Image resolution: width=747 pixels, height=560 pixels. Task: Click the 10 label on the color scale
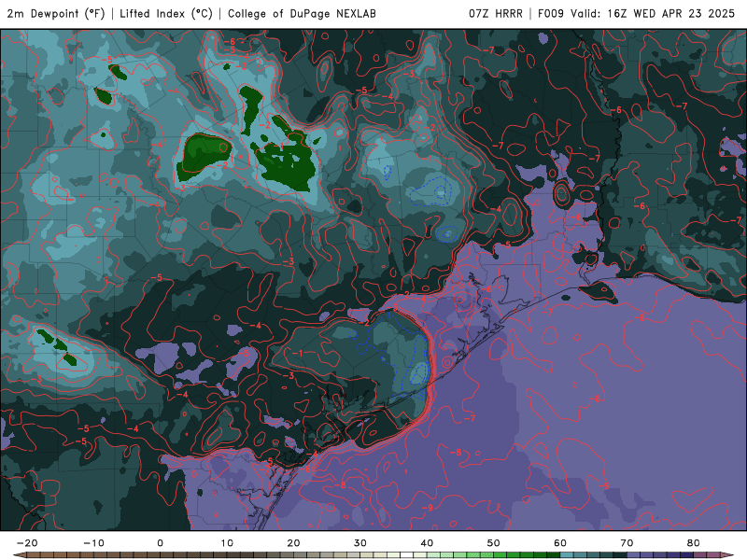click(x=227, y=543)
